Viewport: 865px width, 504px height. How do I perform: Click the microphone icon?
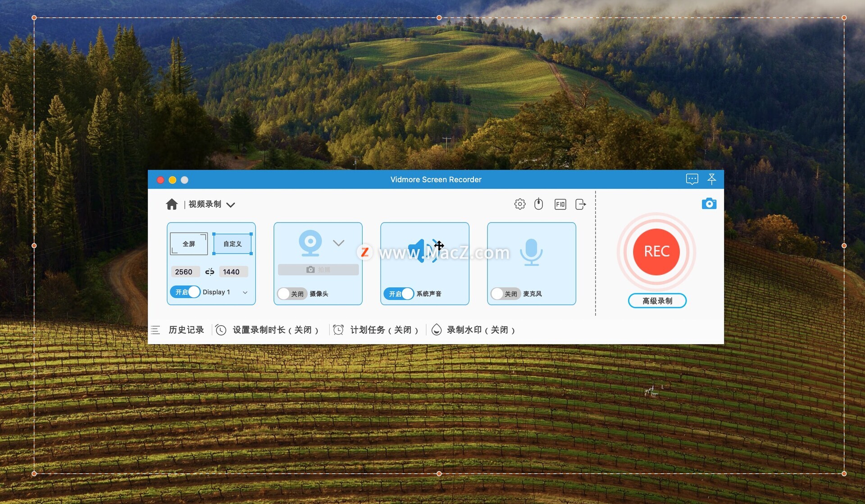[x=532, y=252]
